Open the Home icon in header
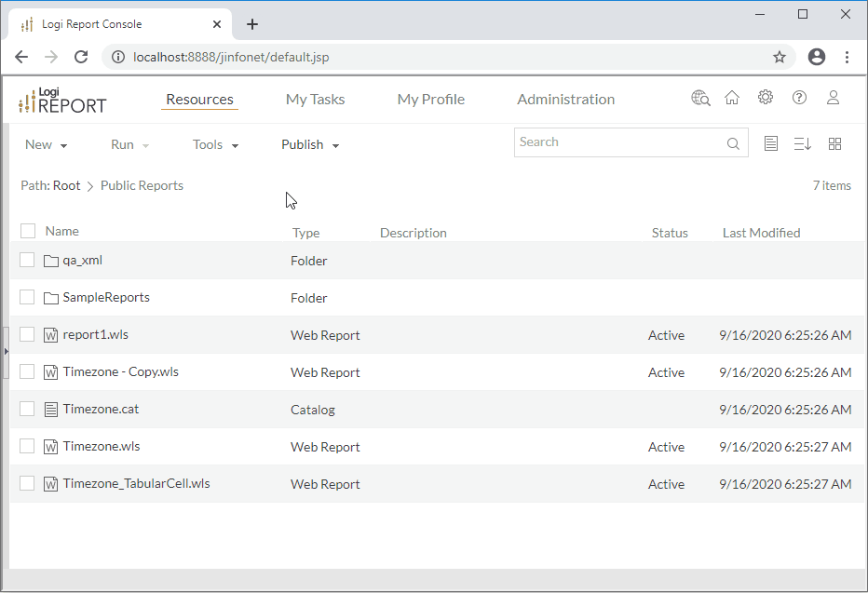 pyautogui.click(x=732, y=98)
